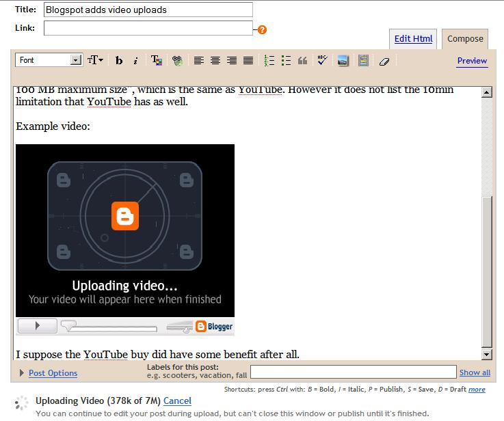Create a bulleted list

click(x=286, y=60)
